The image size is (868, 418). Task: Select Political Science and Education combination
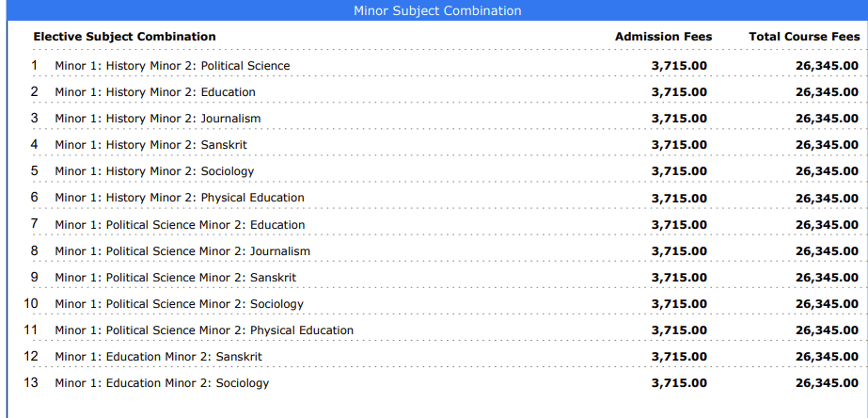(180, 225)
